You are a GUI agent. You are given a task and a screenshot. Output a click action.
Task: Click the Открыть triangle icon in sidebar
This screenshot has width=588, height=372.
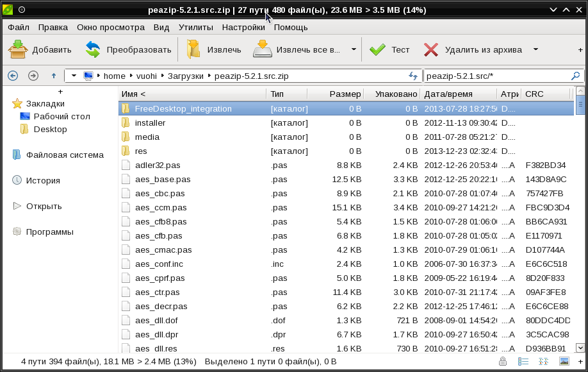tap(17, 206)
